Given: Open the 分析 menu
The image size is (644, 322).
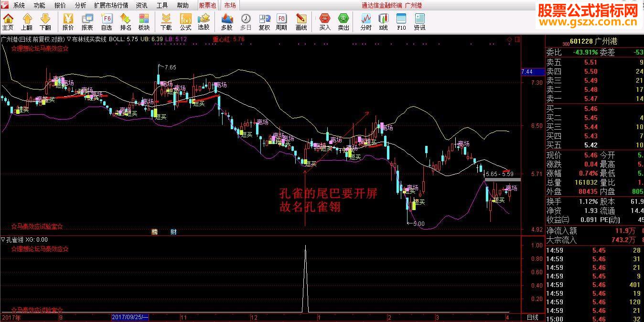Looking at the screenshot, I should pyautogui.click(x=81, y=5).
